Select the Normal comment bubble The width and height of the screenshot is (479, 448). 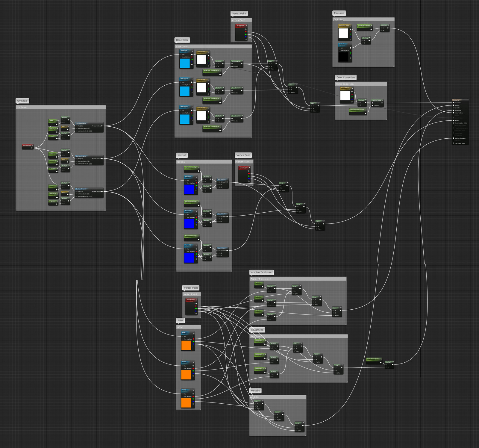[182, 155]
